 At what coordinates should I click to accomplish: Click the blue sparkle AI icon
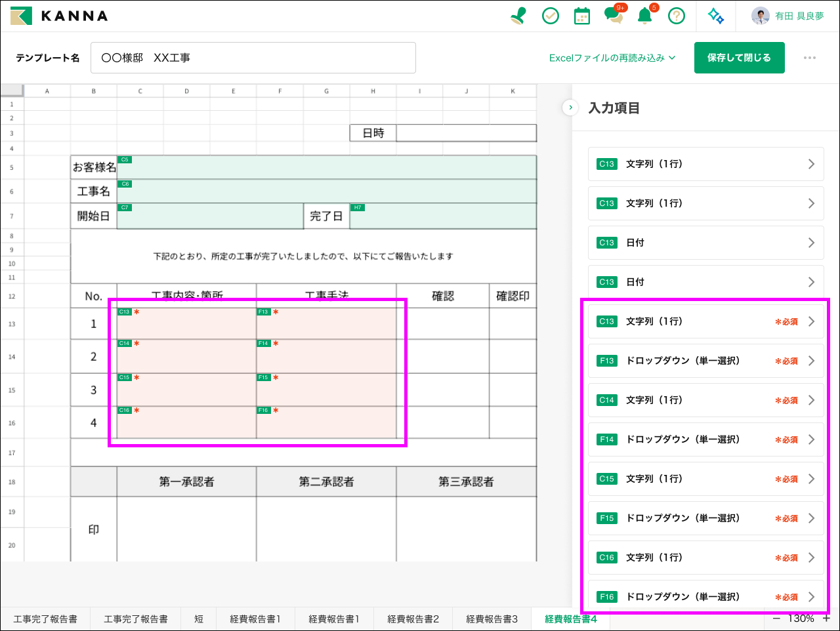[x=716, y=16]
